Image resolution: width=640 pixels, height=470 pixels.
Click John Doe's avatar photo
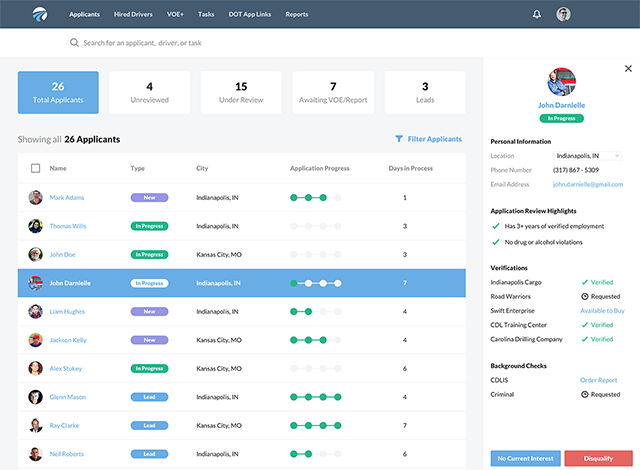[36, 255]
